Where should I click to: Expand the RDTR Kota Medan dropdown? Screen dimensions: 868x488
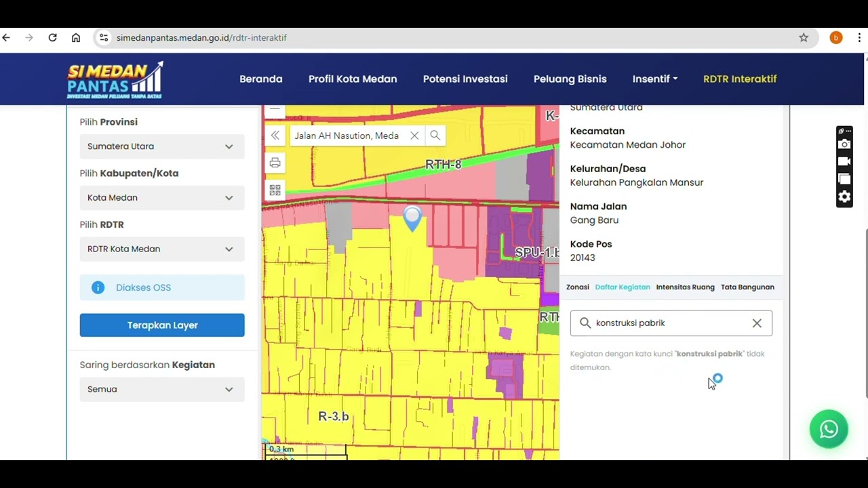coord(162,249)
